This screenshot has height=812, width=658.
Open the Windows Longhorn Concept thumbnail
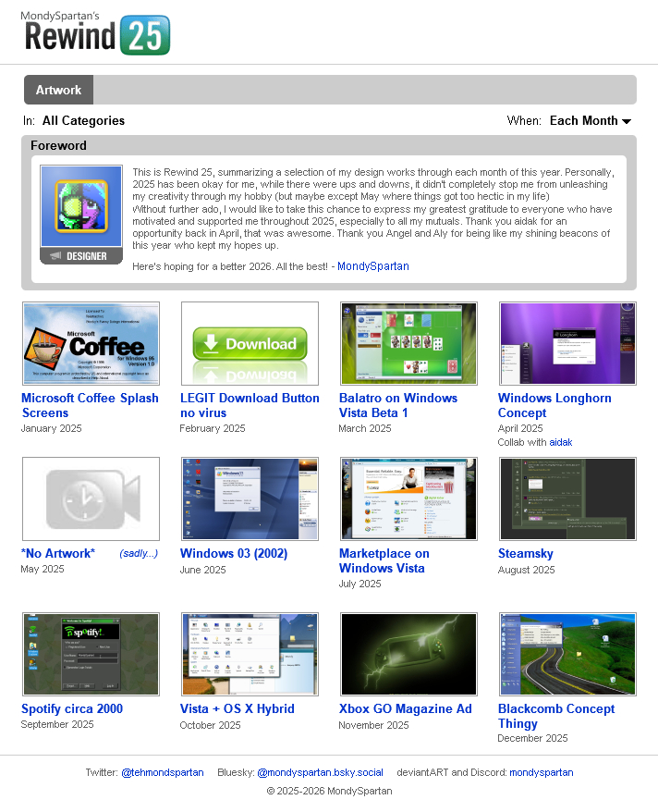[567, 343]
